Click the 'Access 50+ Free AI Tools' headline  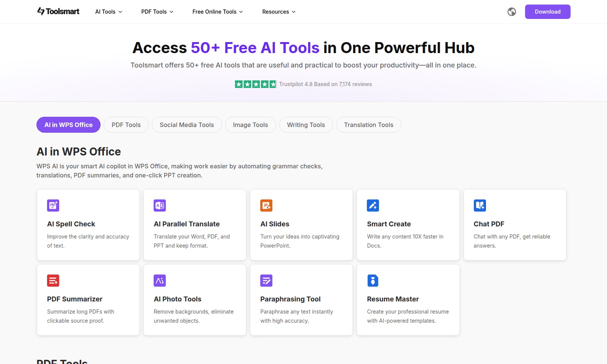coord(303,48)
